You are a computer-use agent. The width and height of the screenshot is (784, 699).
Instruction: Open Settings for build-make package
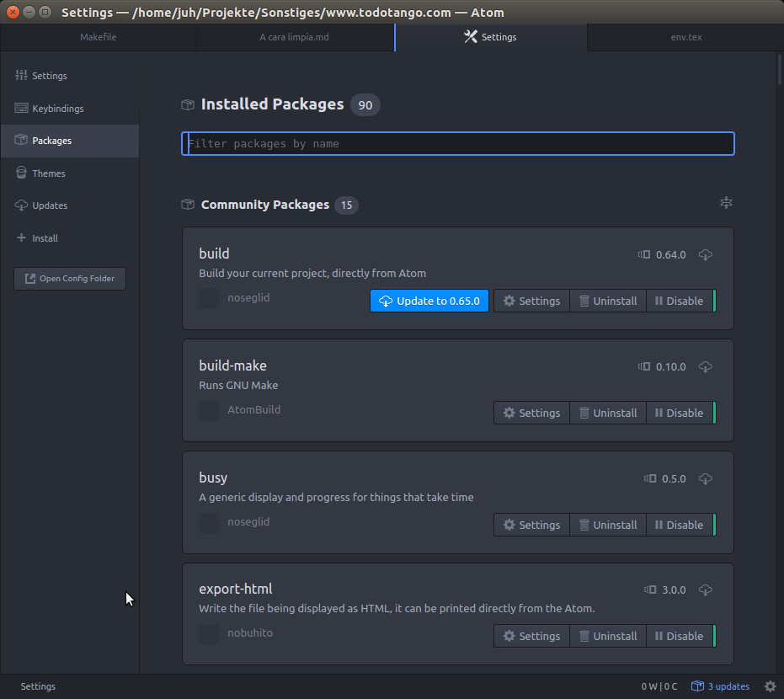(x=531, y=413)
